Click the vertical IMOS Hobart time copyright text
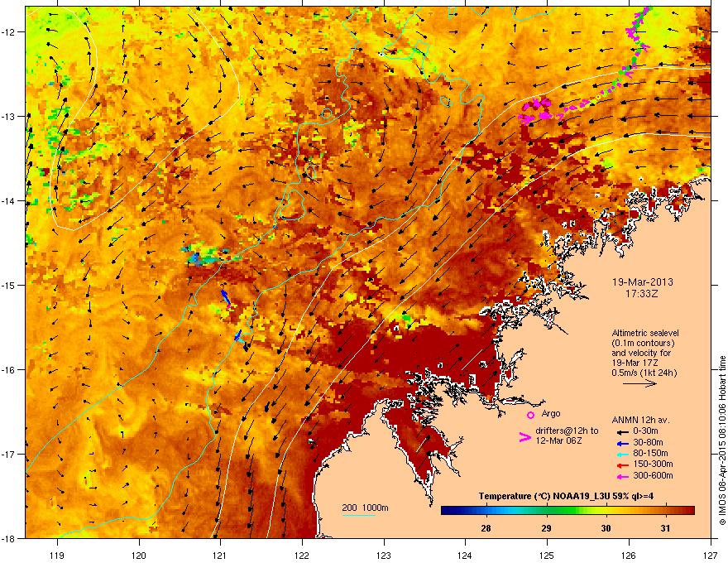The image size is (728, 563). click(x=722, y=440)
